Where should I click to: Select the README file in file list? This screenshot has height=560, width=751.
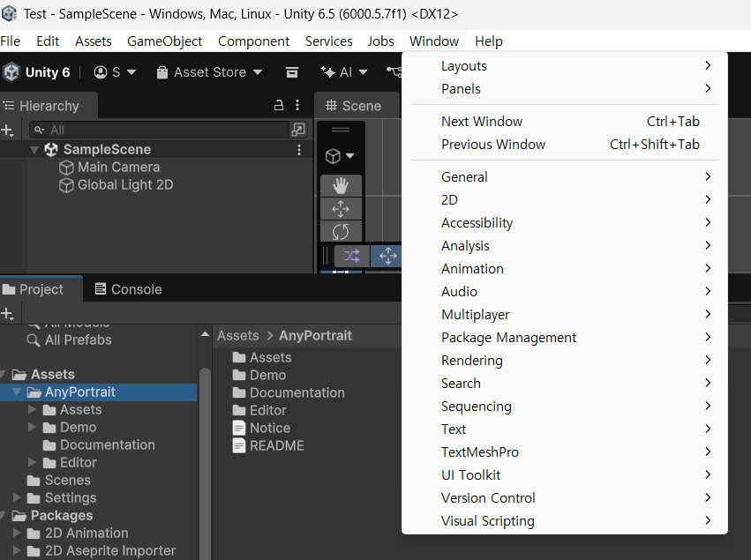[268, 445]
